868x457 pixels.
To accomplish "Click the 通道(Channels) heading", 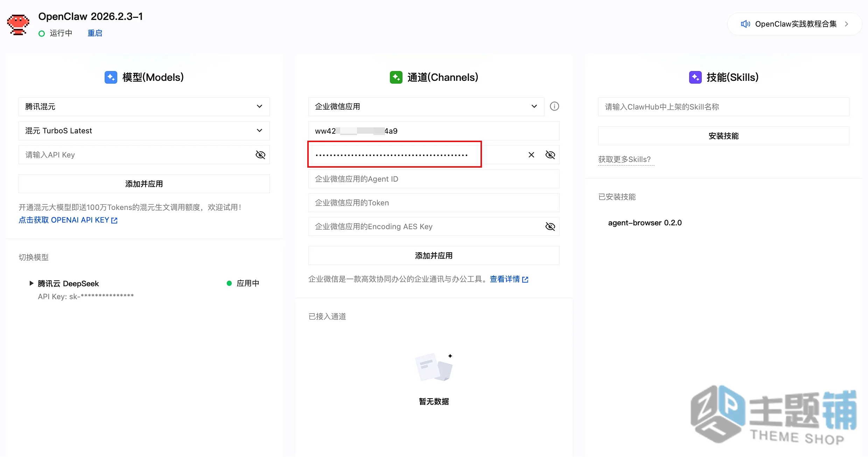I will 443,77.
